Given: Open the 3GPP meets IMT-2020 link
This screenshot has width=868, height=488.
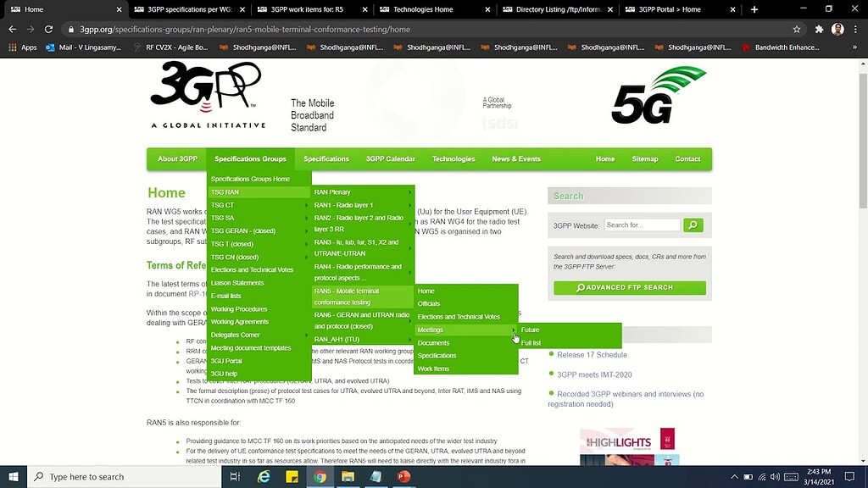Looking at the screenshot, I should point(594,374).
